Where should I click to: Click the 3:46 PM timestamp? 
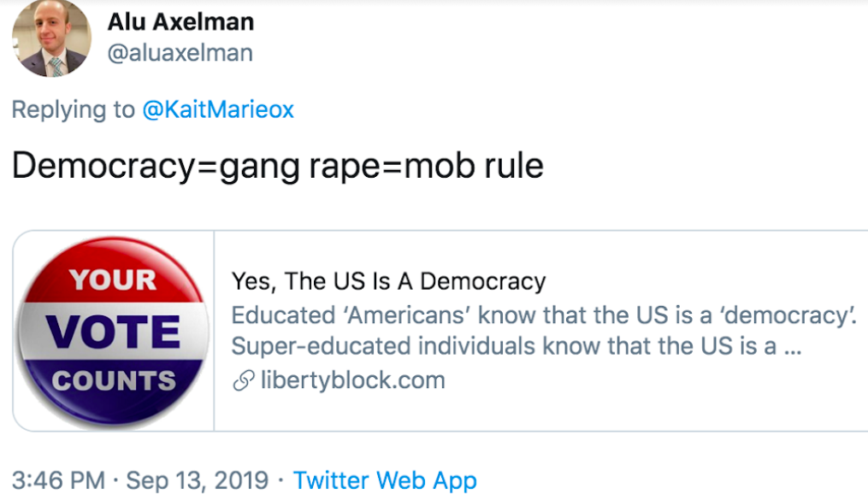(58, 480)
